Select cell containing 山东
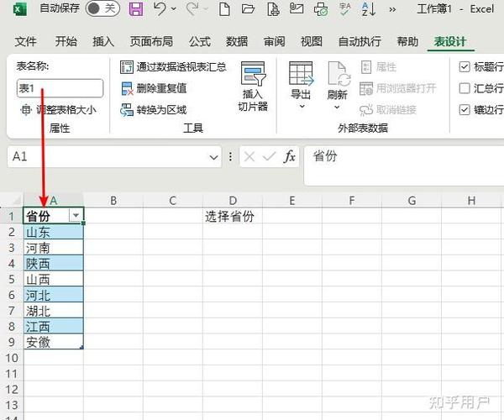This screenshot has width=504, height=420. coord(54,232)
